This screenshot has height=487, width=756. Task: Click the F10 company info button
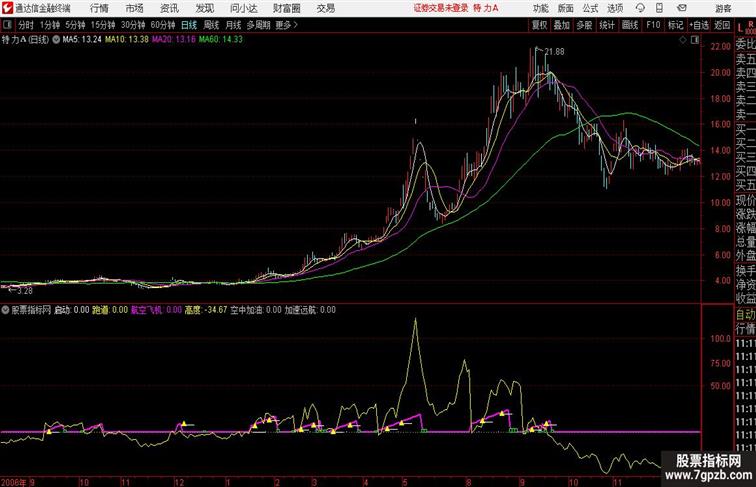tap(653, 25)
